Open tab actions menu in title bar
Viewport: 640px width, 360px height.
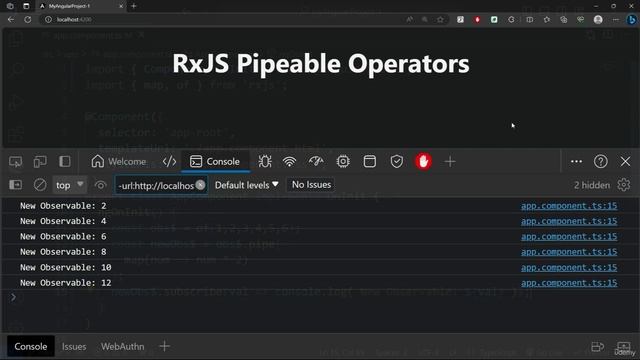26,6
